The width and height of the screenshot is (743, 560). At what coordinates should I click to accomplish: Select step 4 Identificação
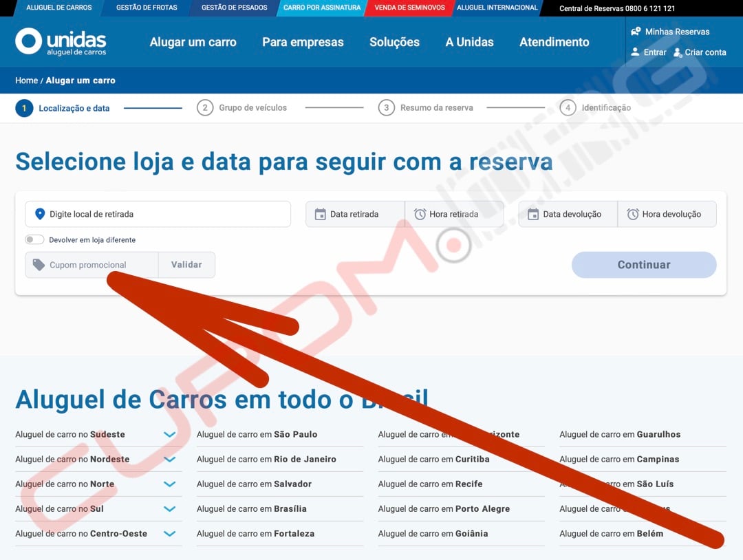[x=595, y=107]
